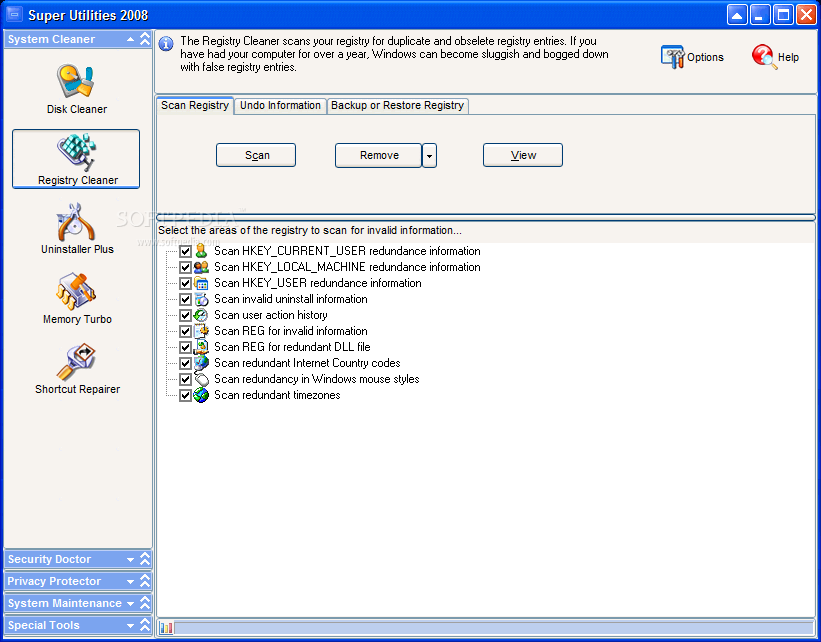Expand Special Tools with double chevron
This screenshot has height=642, width=821.
(145, 625)
